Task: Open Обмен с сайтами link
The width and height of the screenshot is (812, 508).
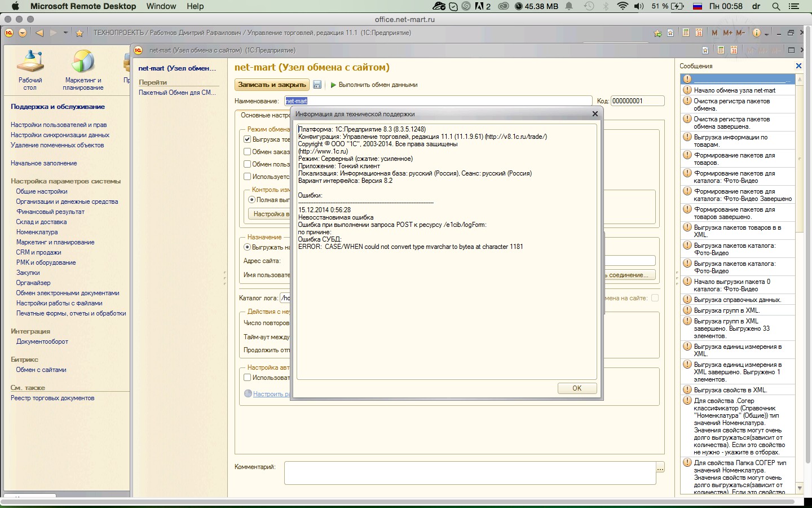Action: (x=41, y=370)
